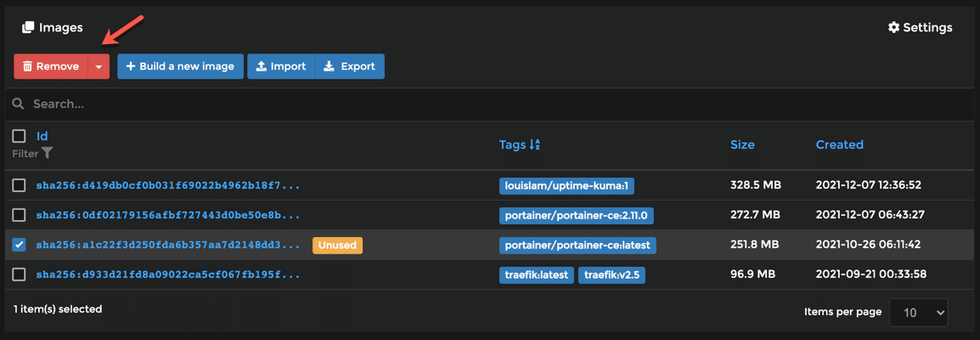The height and width of the screenshot is (340, 980).
Task: Click the Images panel title
Action: (53, 27)
